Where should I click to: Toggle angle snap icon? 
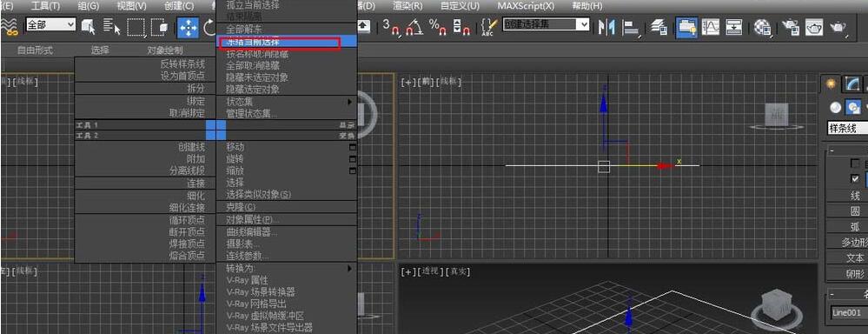pos(415,26)
